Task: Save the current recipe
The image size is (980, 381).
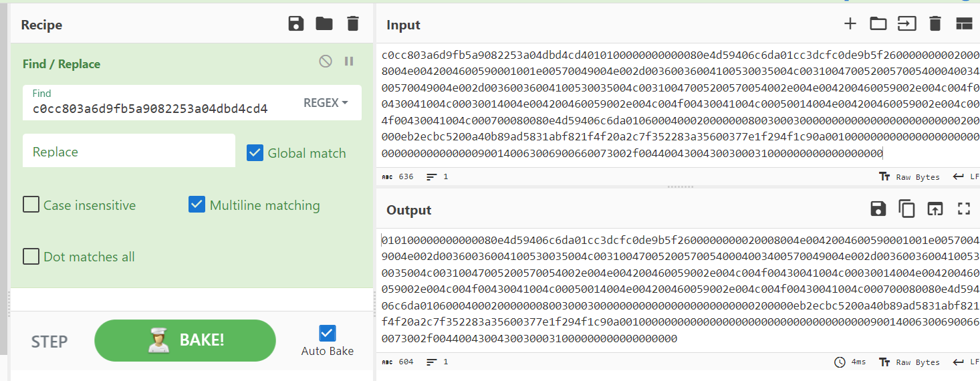Action: (x=295, y=24)
